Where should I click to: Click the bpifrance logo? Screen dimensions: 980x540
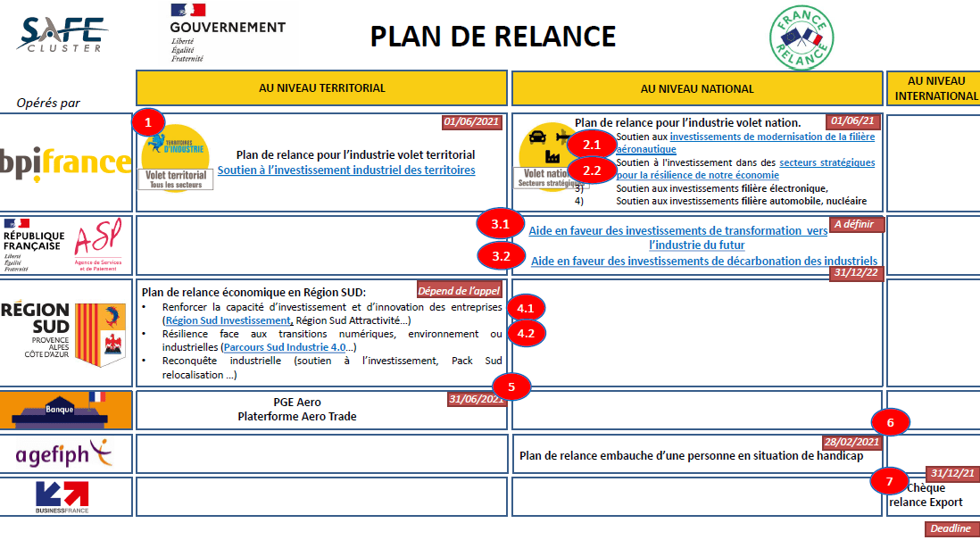66,162
